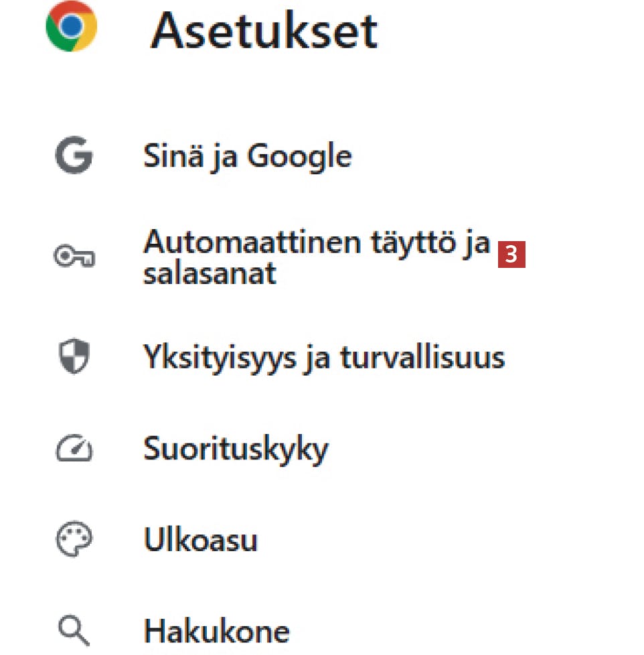The height and width of the screenshot is (655, 644).
Task: Select the Suorituskyky settings section
Action: click(236, 449)
